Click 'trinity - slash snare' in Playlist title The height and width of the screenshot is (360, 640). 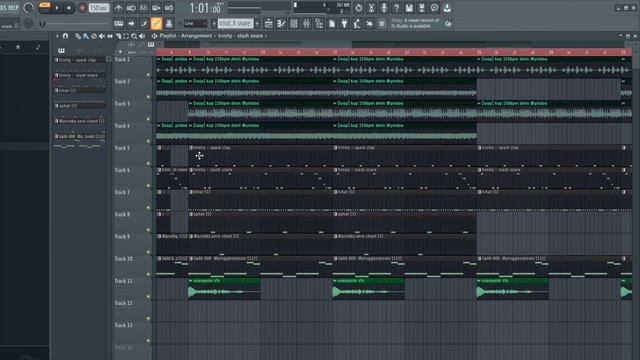click(240, 36)
